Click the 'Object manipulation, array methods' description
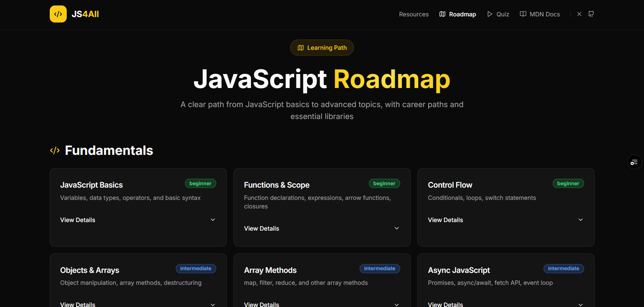The height and width of the screenshot is (307, 644). click(131, 283)
